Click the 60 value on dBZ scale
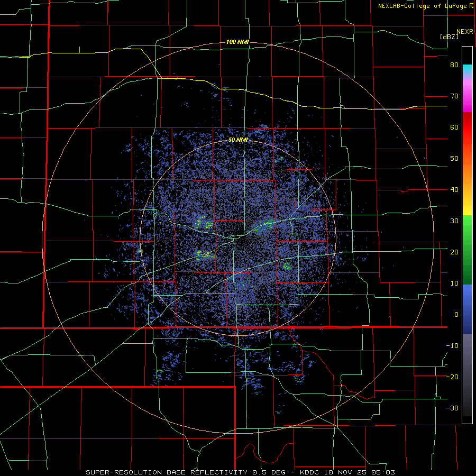476x476 pixels. 454,127
